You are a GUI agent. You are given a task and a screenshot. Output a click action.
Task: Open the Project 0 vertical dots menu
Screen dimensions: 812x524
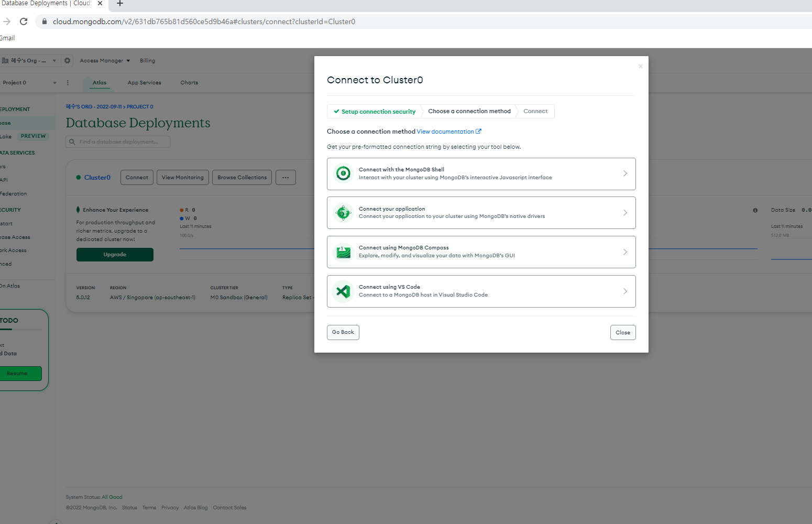tap(68, 83)
